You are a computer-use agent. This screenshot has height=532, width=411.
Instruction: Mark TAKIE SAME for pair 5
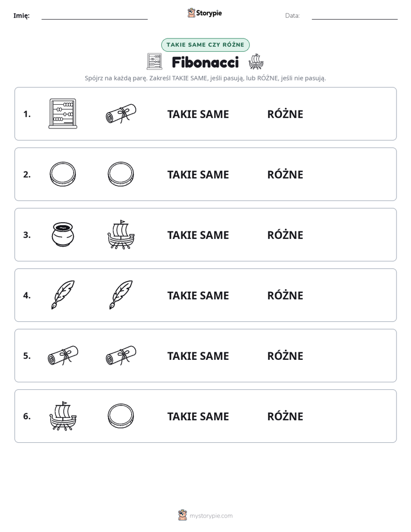click(x=198, y=356)
